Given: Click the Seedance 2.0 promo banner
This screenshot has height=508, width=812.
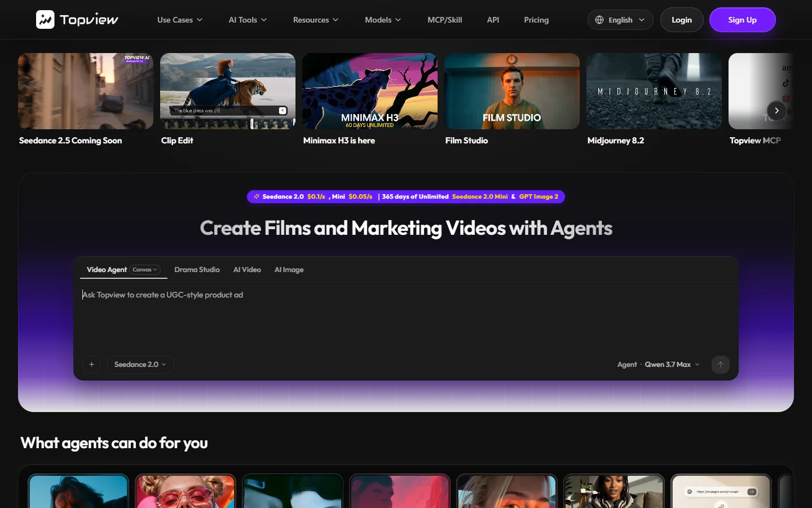Looking at the screenshot, I should [406, 196].
